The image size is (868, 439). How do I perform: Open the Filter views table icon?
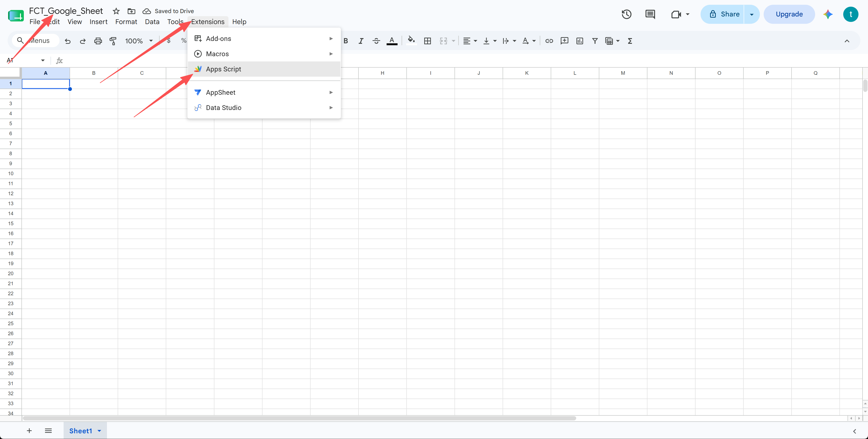(x=612, y=41)
